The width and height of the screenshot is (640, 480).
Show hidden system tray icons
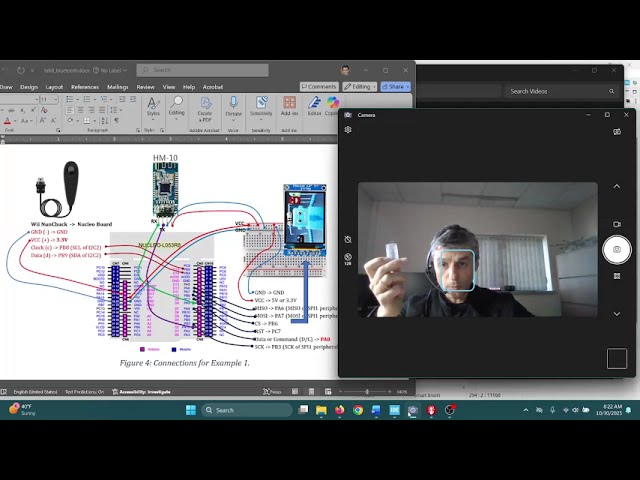(526, 410)
